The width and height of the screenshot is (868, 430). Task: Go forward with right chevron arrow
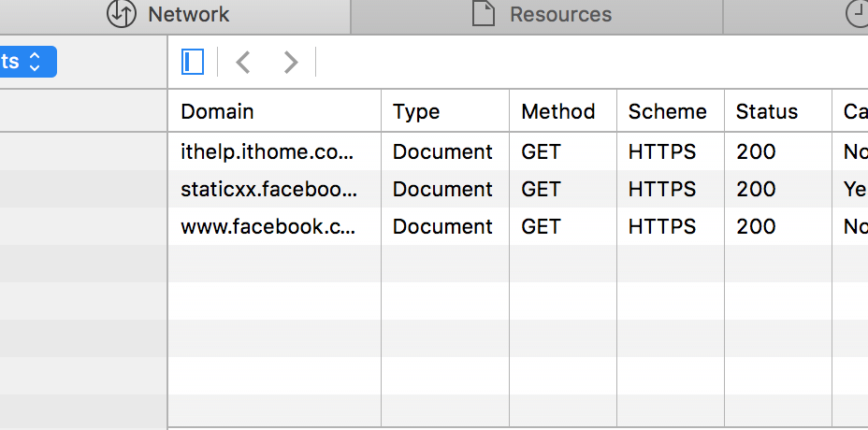[291, 63]
